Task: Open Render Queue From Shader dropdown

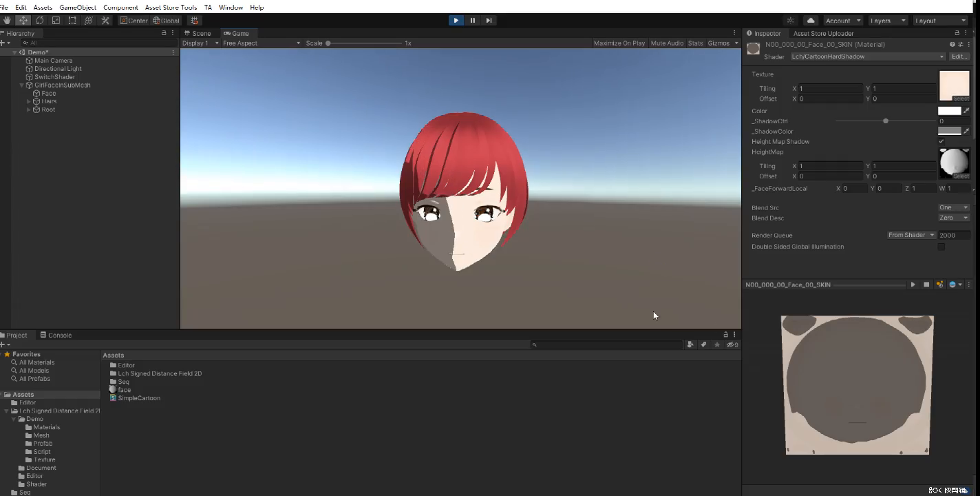Action: click(911, 235)
